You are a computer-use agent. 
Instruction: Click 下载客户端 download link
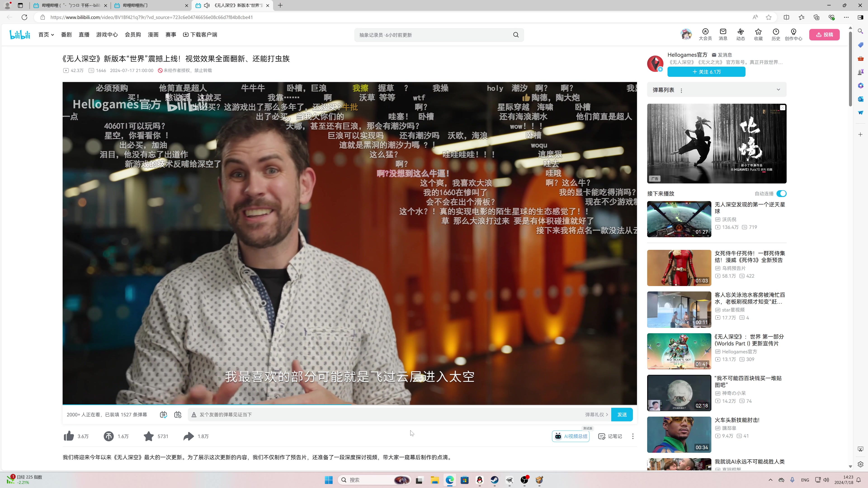point(200,34)
